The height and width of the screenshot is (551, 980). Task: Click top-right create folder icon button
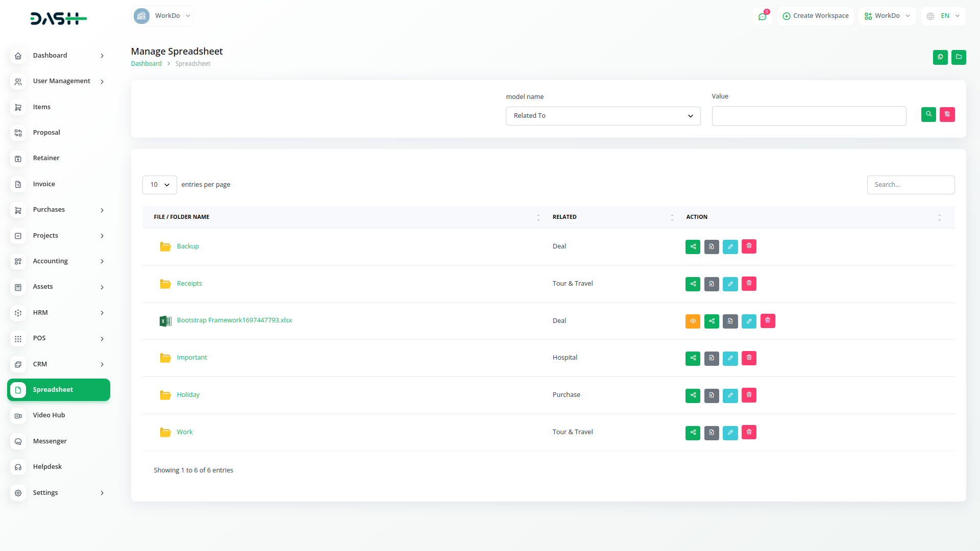tap(959, 57)
